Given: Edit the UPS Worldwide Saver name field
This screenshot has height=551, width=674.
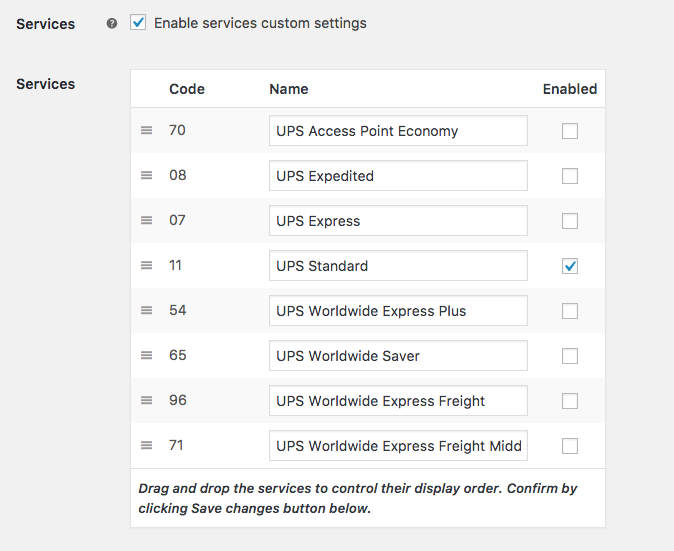Looking at the screenshot, I should click(398, 356).
